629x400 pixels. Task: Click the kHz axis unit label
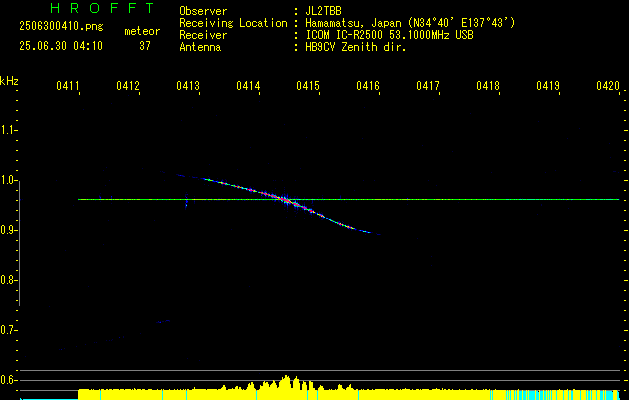point(9,81)
